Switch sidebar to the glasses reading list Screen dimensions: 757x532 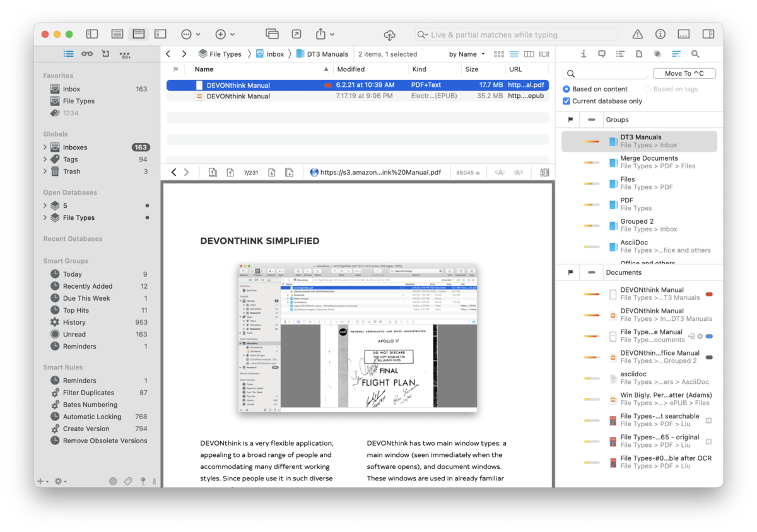coord(87,54)
